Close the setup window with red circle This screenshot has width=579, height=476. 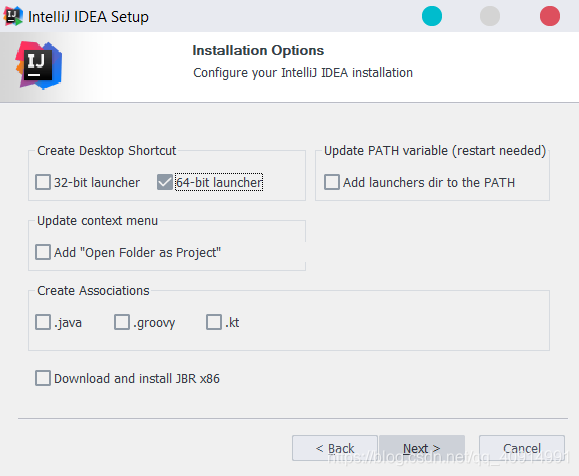click(549, 16)
